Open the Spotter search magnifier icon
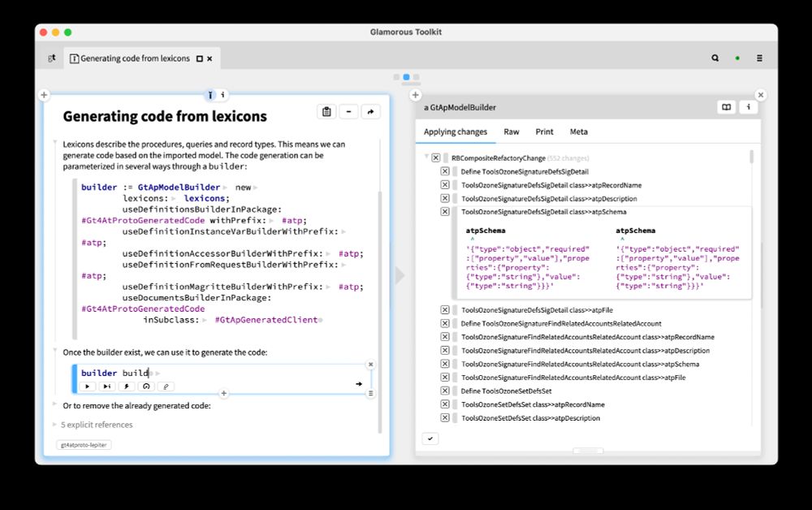This screenshot has height=510, width=812. coord(715,58)
